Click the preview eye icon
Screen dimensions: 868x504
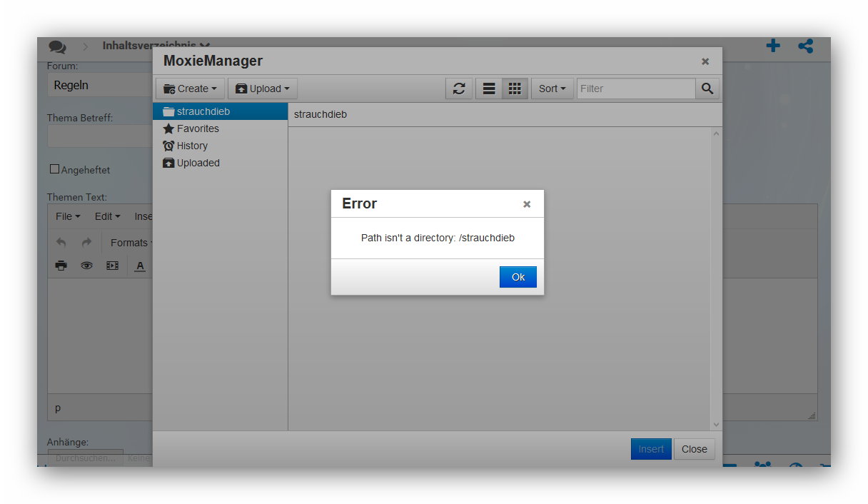[86, 266]
